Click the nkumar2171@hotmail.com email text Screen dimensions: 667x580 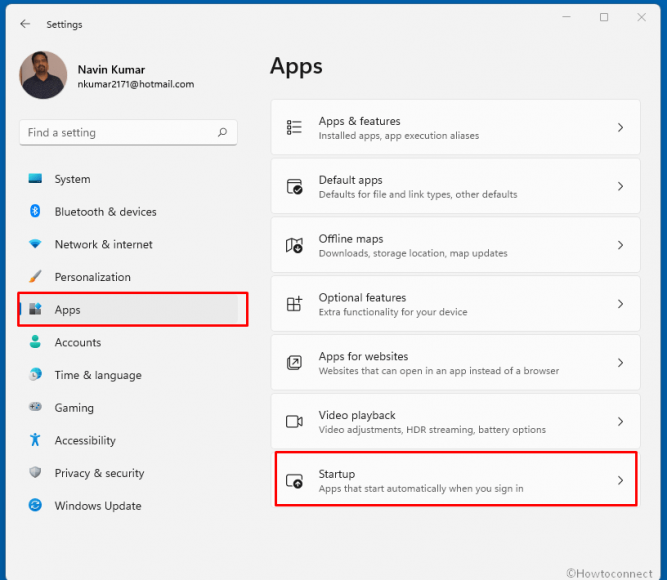[136, 84]
